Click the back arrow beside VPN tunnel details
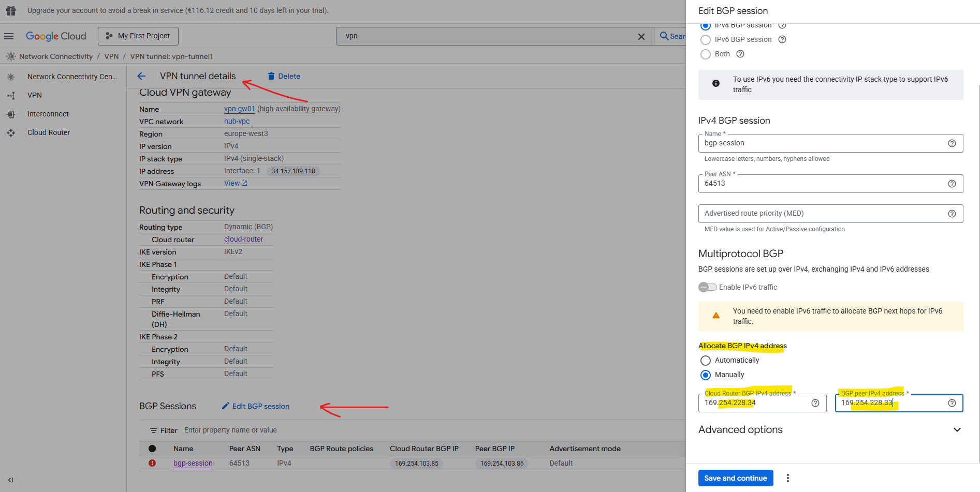The width and height of the screenshot is (980, 492). tap(141, 76)
